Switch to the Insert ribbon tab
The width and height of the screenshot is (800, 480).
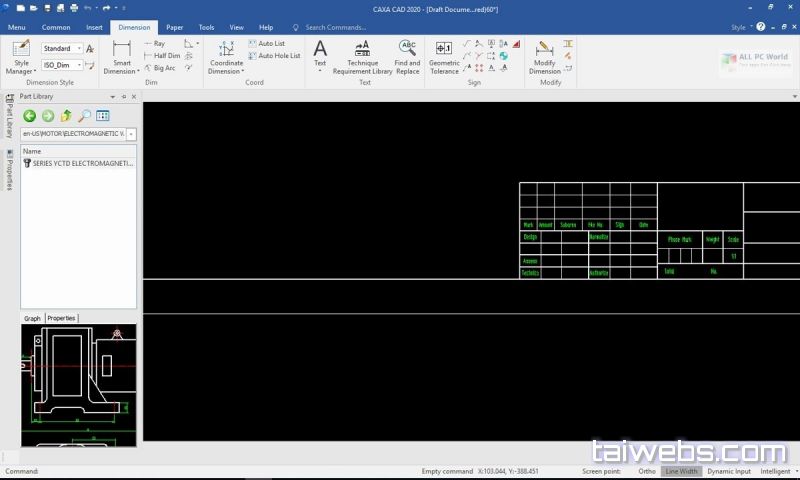coord(94,27)
